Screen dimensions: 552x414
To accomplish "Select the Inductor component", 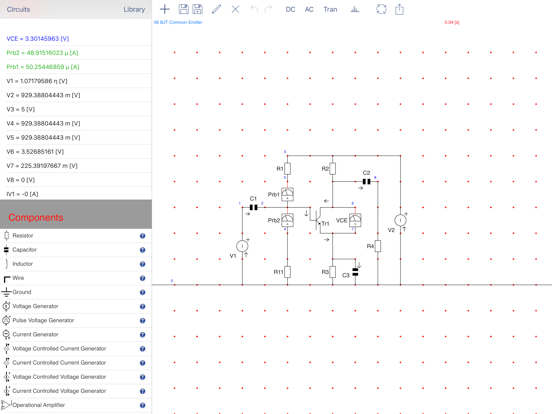I will point(76,264).
